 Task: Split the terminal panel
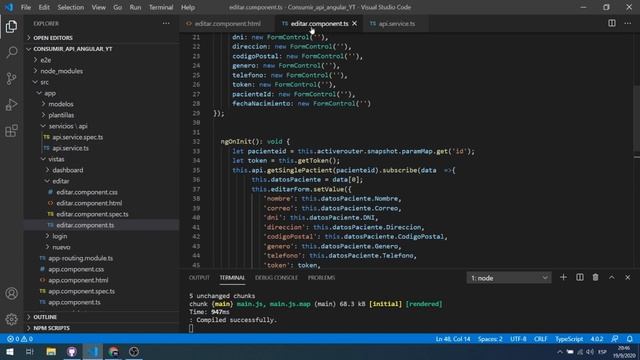pos(580,278)
